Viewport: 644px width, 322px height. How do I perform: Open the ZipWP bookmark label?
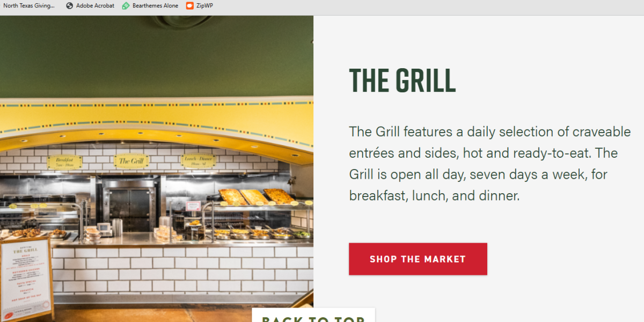[x=204, y=5]
